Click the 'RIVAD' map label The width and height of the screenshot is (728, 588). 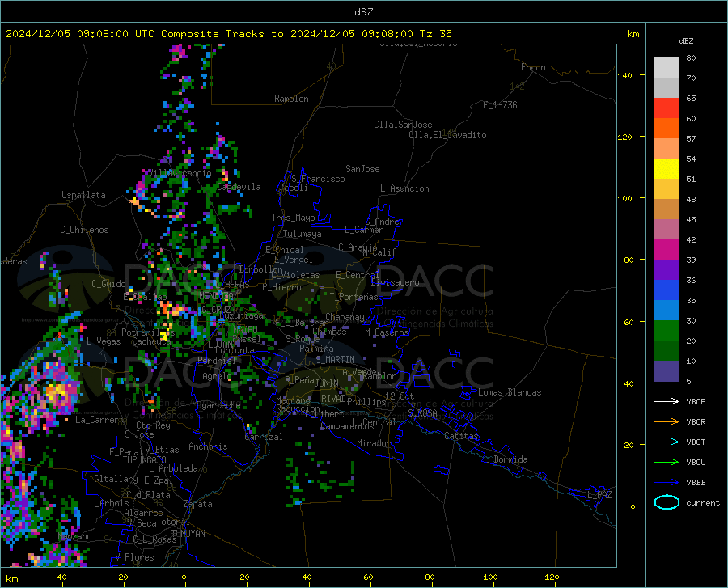click(333, 398)
